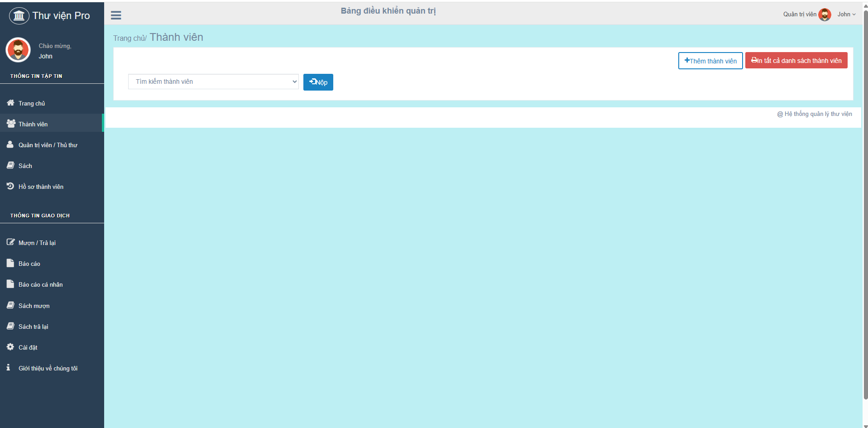Expand the John user menu in header
This screenshot has height=428, width=868.
point(846,14)
